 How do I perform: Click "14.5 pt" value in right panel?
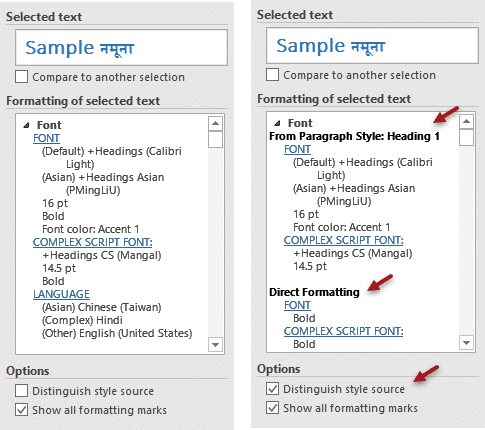[310, 266]
